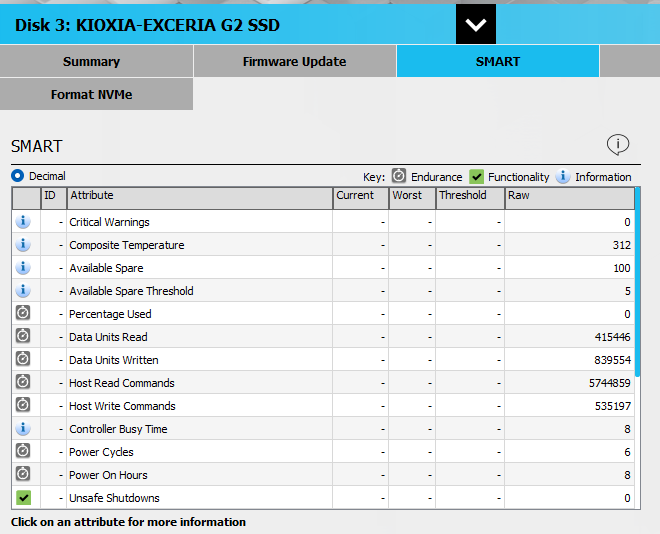Select the Power On Hours attribute
This screenshot has width=660, height=534.
(108, 475)
